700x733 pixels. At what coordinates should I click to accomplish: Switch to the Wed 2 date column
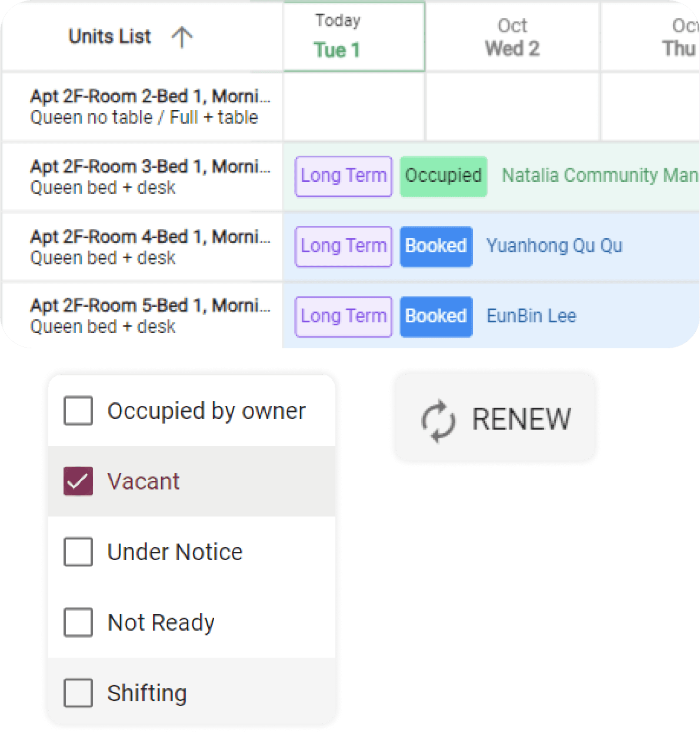coord(512,37)
